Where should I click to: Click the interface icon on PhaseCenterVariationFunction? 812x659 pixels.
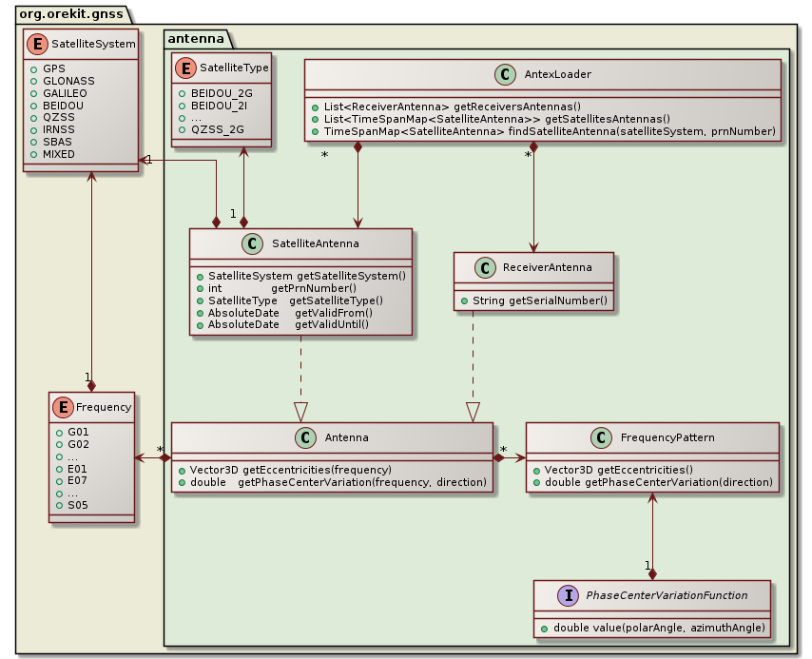[568, 596]
